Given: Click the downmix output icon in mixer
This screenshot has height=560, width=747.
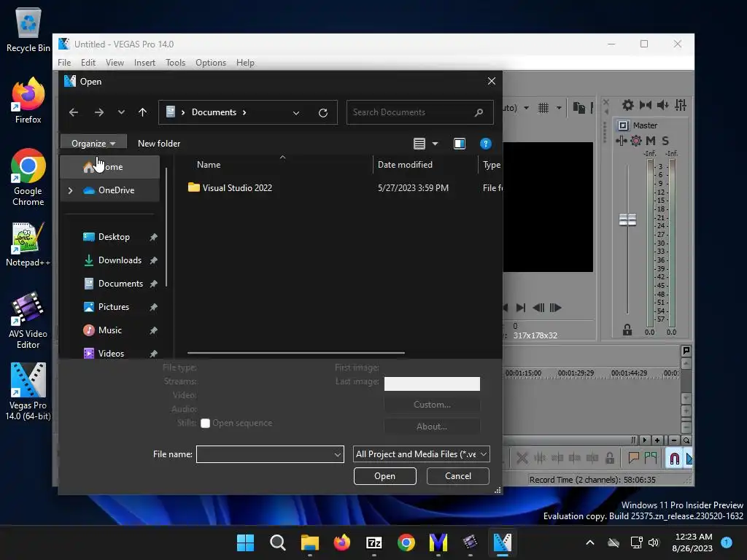Looking at the screenshot, I should click(x=646, y=105).
